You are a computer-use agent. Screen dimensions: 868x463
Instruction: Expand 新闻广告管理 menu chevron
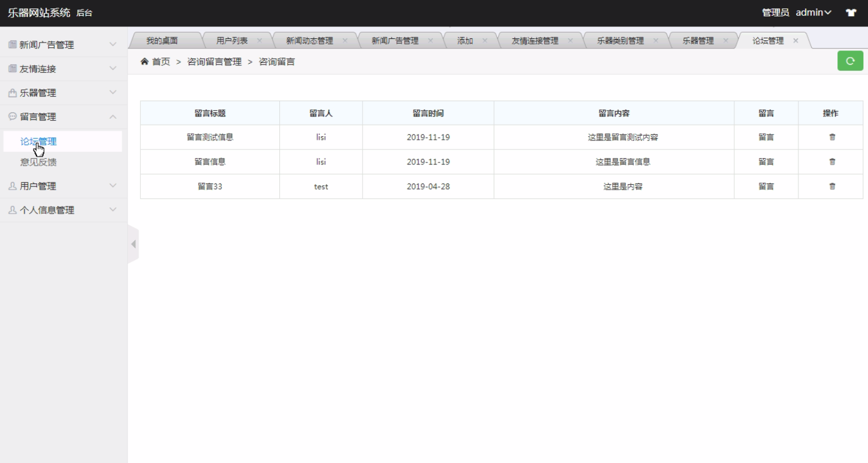(113, 44)
